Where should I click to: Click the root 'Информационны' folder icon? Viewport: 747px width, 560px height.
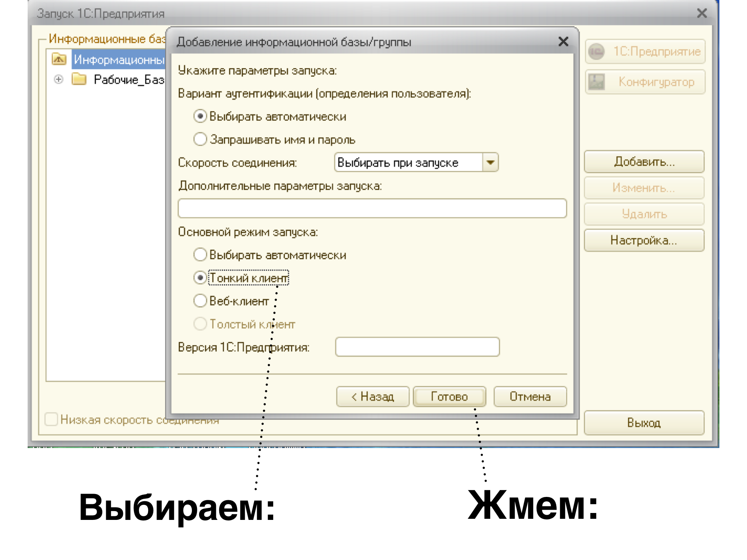[59, 59]
